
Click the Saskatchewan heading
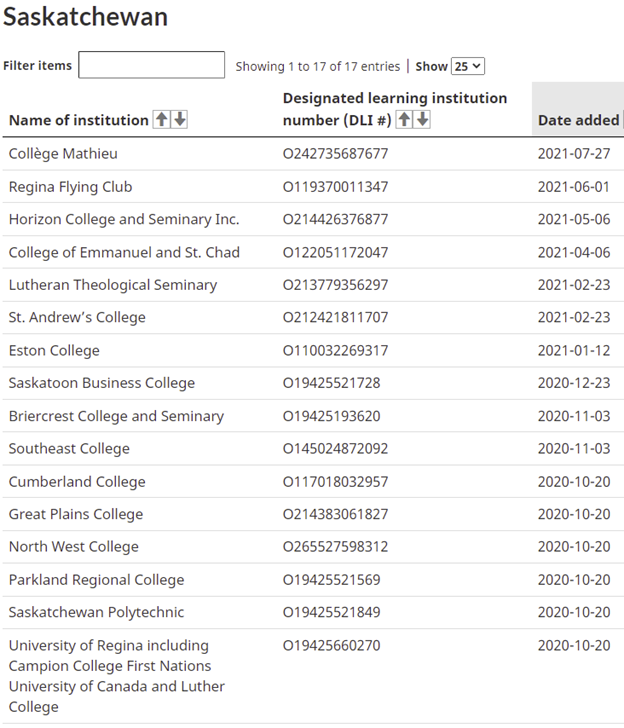tap(85, 17)
